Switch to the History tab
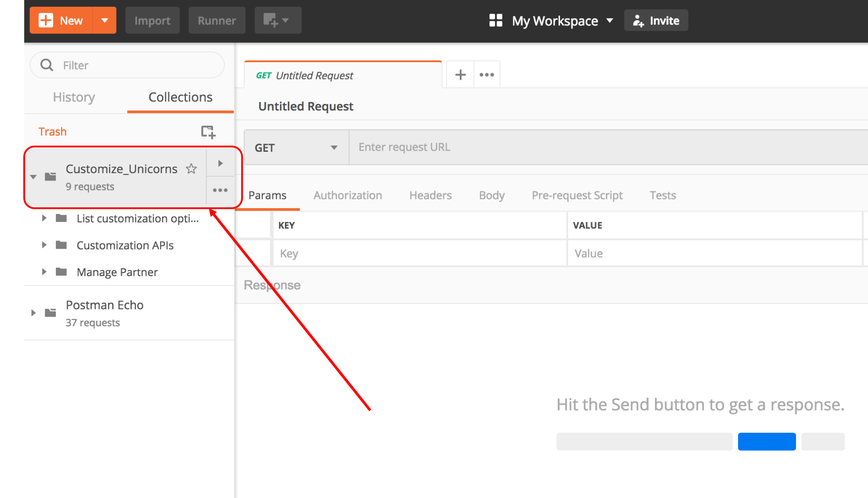 coord(74,97)
